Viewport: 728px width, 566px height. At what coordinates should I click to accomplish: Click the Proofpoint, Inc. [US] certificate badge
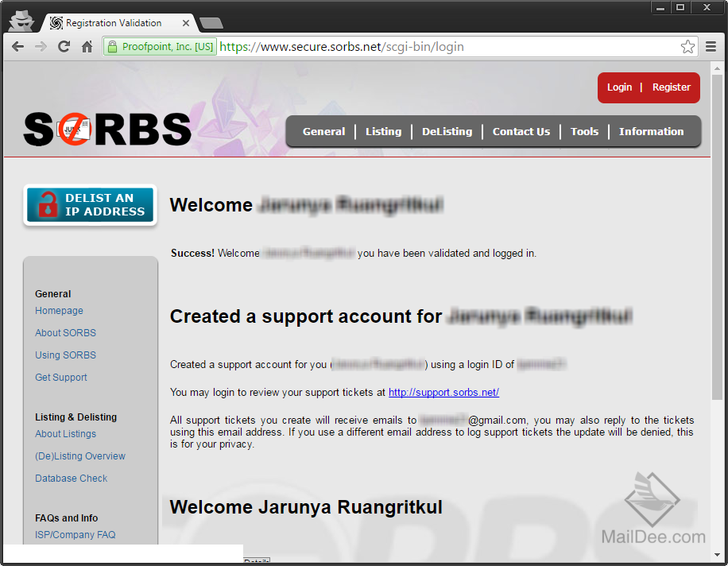click(161, 46)
